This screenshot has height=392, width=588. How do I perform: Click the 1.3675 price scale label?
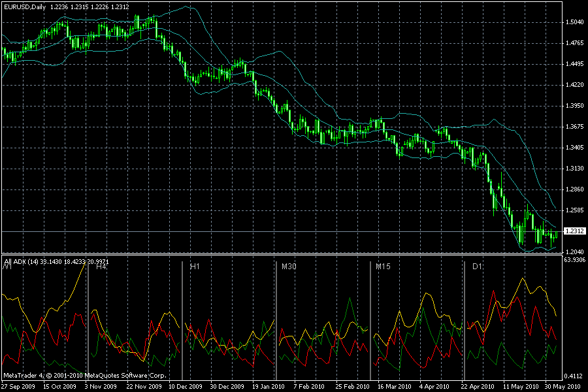(575, 127)
